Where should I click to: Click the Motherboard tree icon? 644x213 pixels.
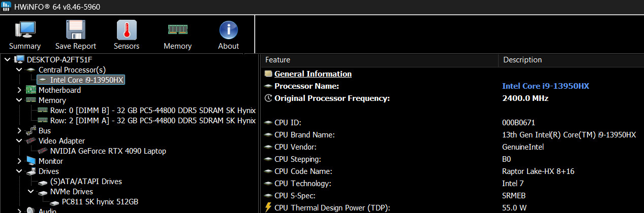pyautogui.click(x=30, y=90)
